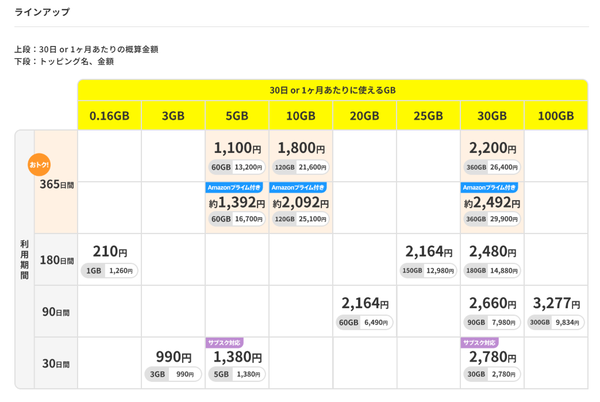Viewport: 600px width, 402px height.
Task: Select the 210円 180-day plan
Action: pyautogui.click(x=110, y=252)
